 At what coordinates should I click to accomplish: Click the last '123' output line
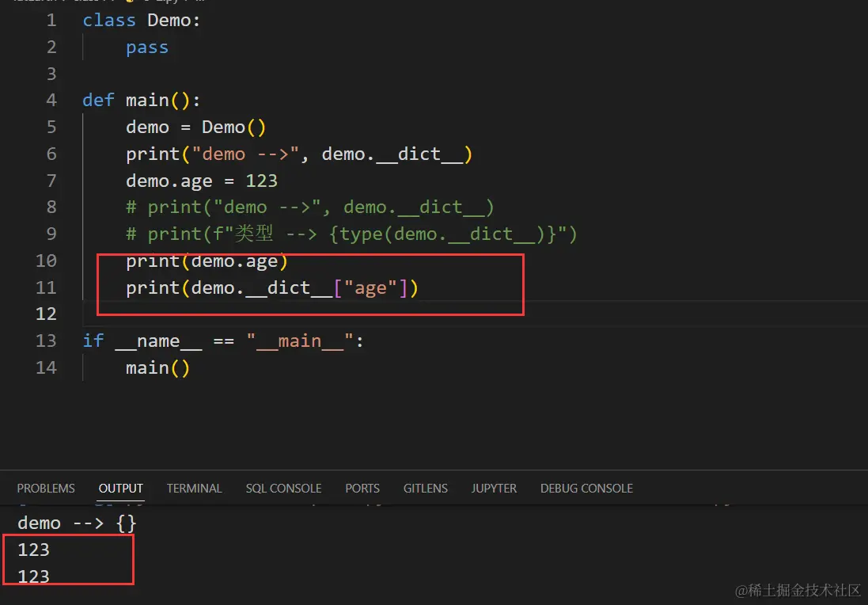pos(34,576)
